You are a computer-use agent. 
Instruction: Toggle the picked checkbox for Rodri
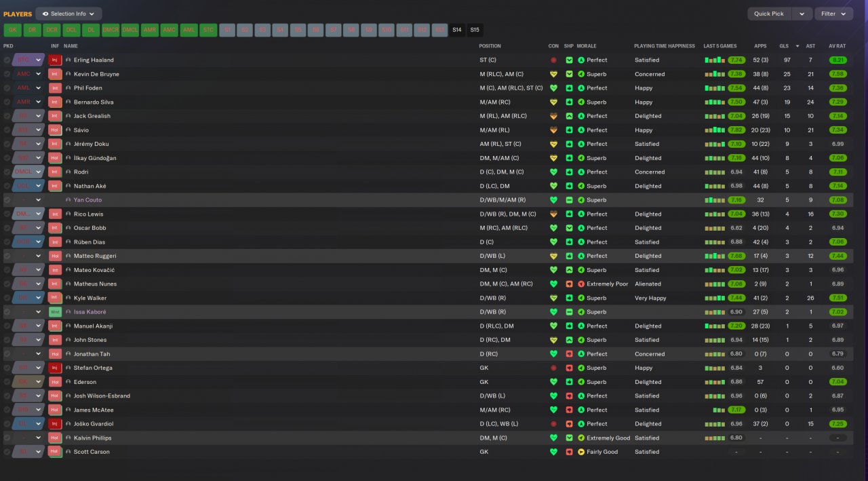7,172
